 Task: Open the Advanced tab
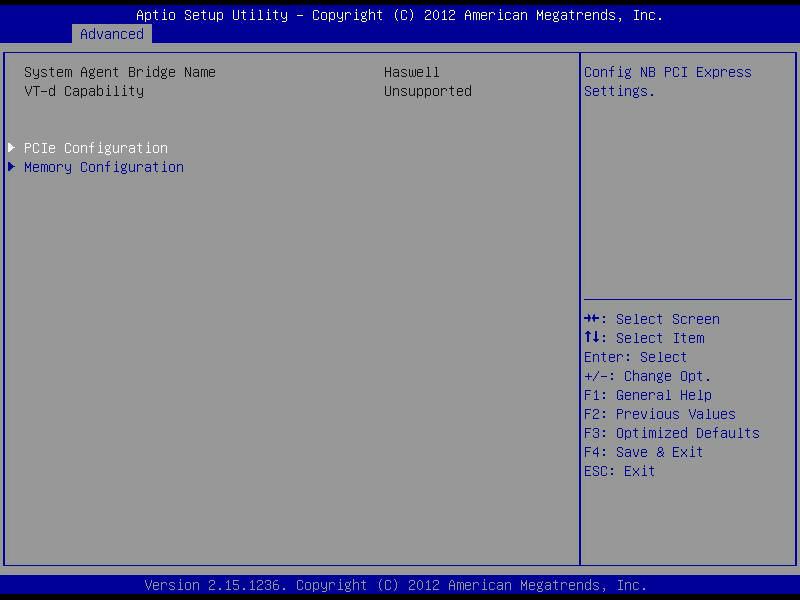[112, 34]
